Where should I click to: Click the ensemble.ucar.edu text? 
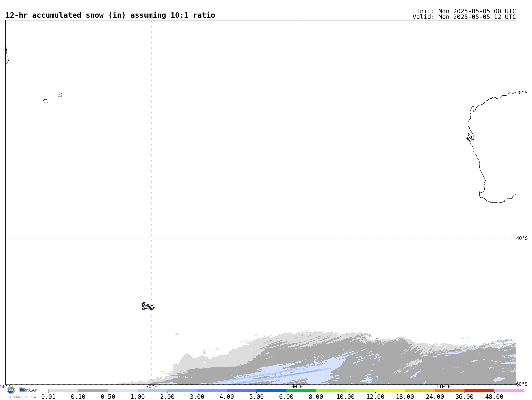pyautogui.click(x=22, y=397)
